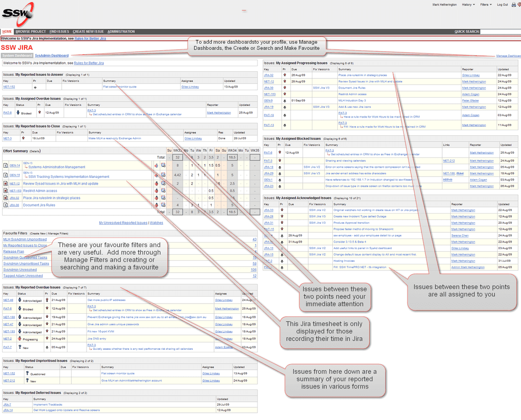Click inside the Quick Search field

501,31
